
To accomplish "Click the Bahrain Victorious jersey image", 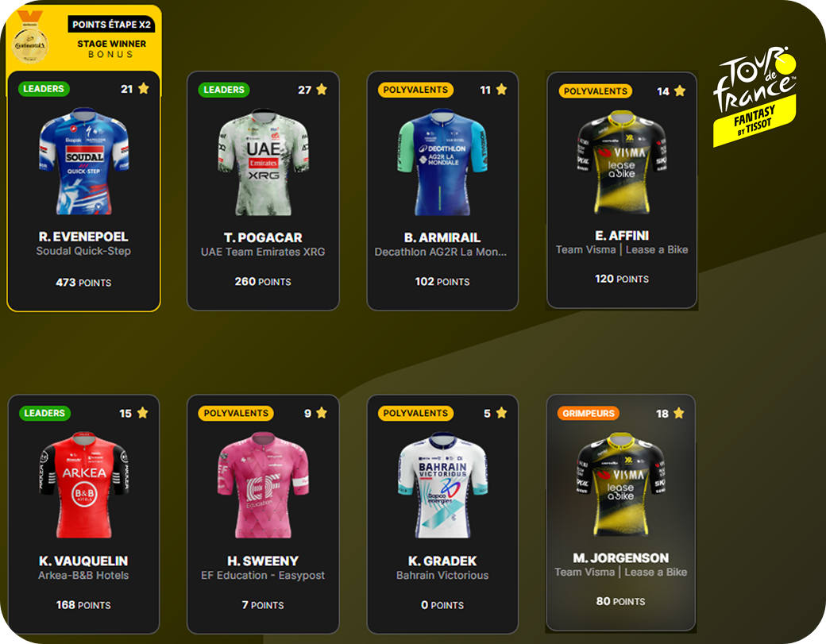I will point(442,485).
